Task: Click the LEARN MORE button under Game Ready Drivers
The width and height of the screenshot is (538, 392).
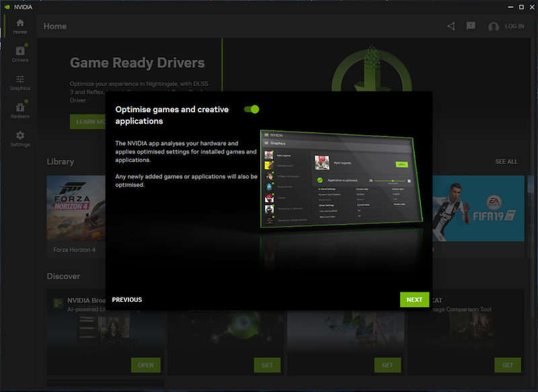Action: 88,122
